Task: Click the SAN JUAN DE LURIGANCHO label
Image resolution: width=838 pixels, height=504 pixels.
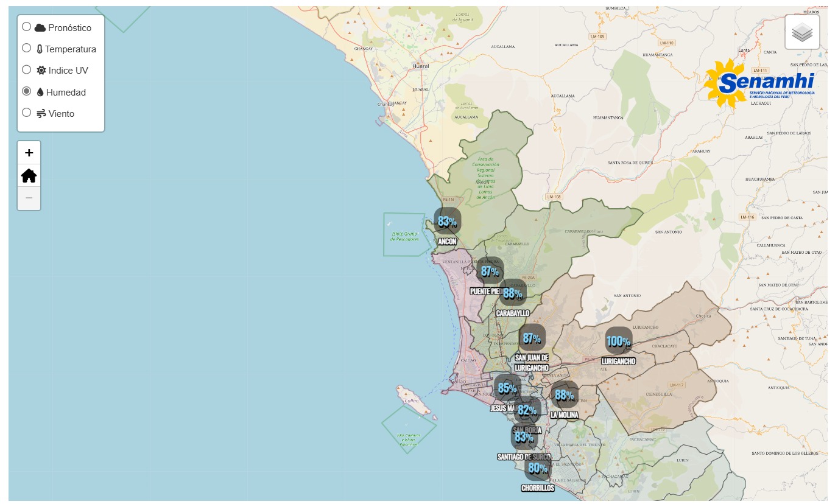Action: pyautogui.click(x=532, y=363)
